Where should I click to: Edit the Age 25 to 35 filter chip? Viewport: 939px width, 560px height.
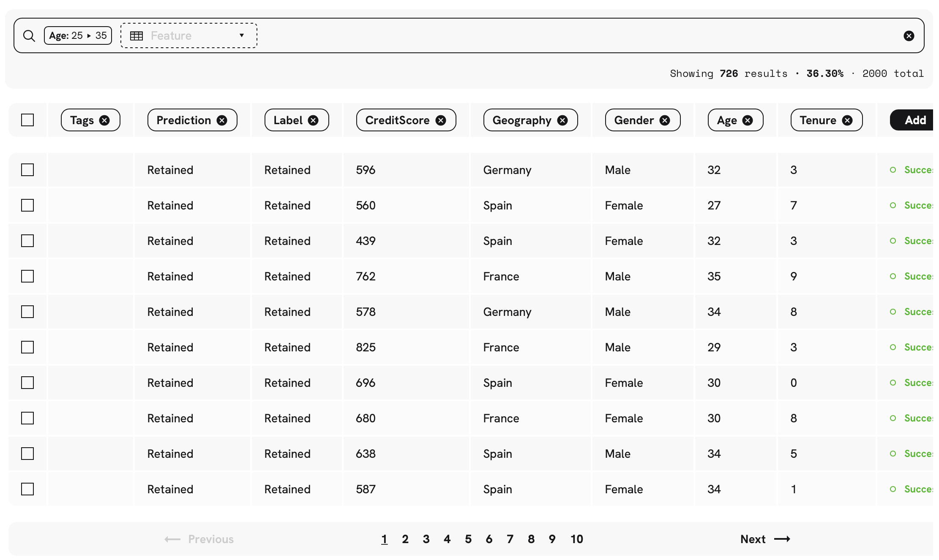pyautogui.click(x=78, y=36)
